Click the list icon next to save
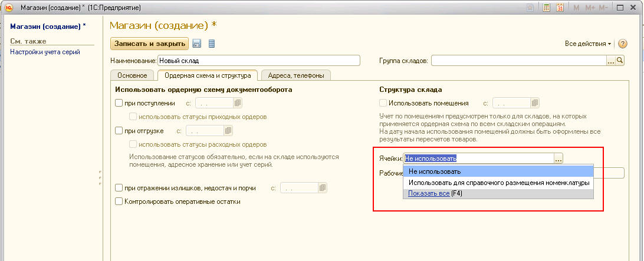This screenshot has width=644, height=261. coord(212,44)
